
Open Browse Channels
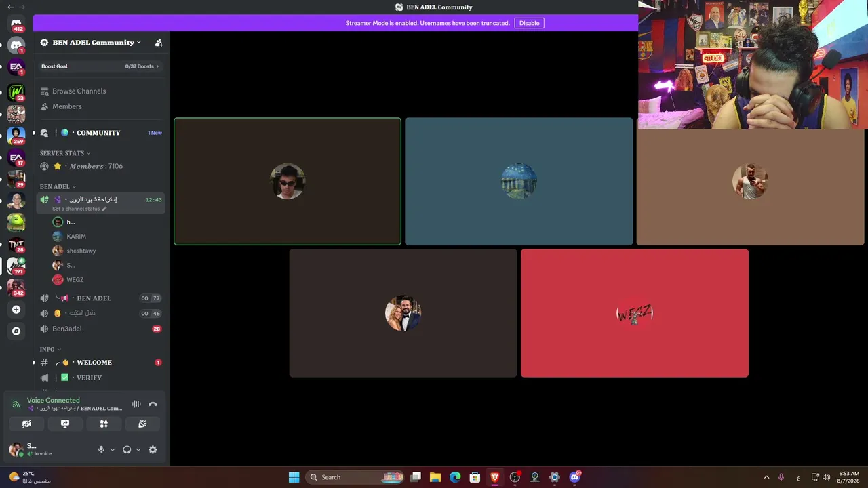(100, 91)
